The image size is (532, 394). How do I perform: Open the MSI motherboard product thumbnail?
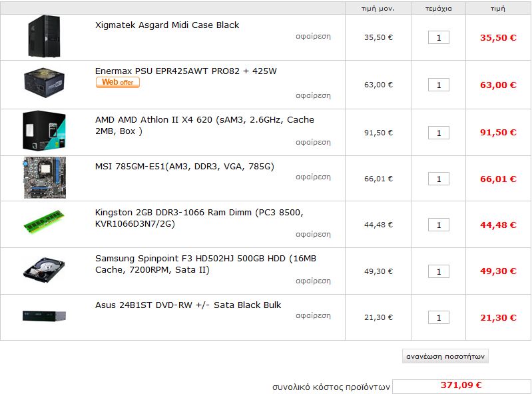click(x=45, y=177)
